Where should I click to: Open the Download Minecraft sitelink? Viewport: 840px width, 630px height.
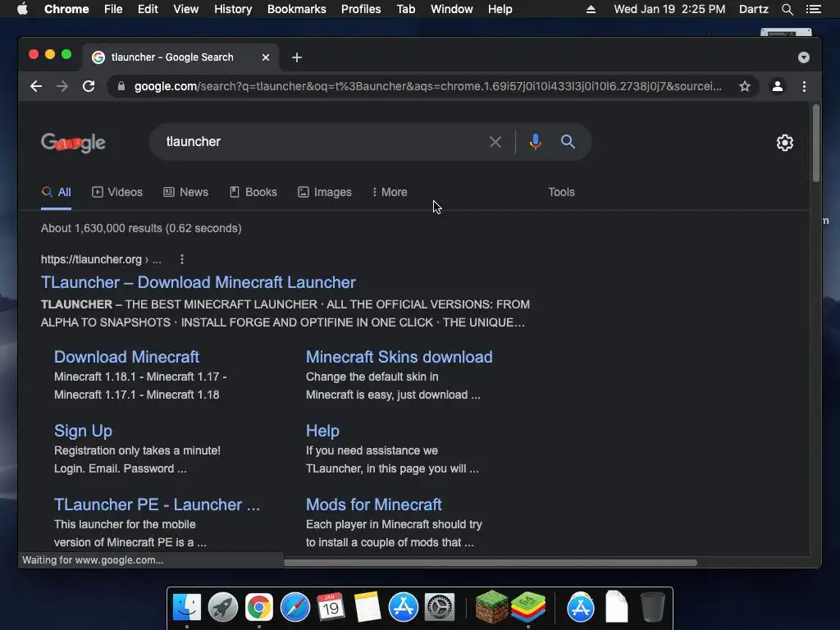coord(126,357)
